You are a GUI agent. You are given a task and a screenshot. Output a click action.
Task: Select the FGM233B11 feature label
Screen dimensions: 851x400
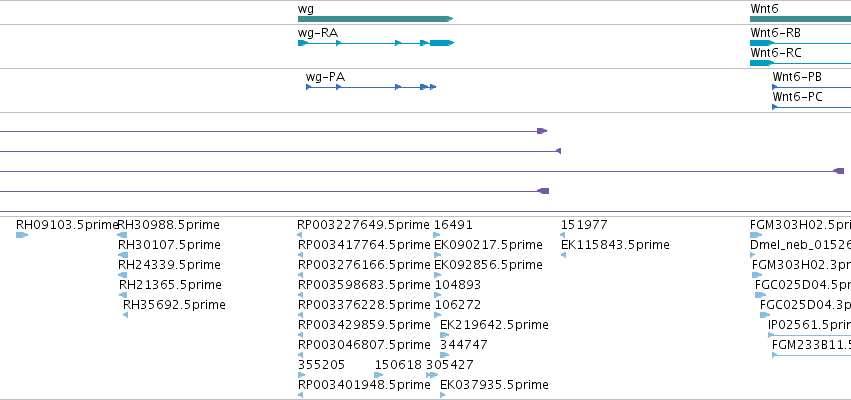coord(811,345)
